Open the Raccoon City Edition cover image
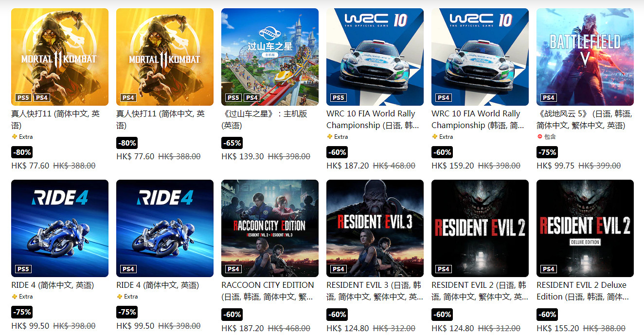The width and height of the screenshot is (644, 336). 270,228
